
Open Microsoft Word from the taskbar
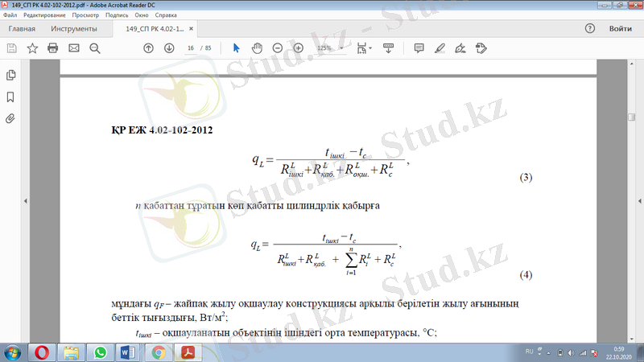[128, 352]
